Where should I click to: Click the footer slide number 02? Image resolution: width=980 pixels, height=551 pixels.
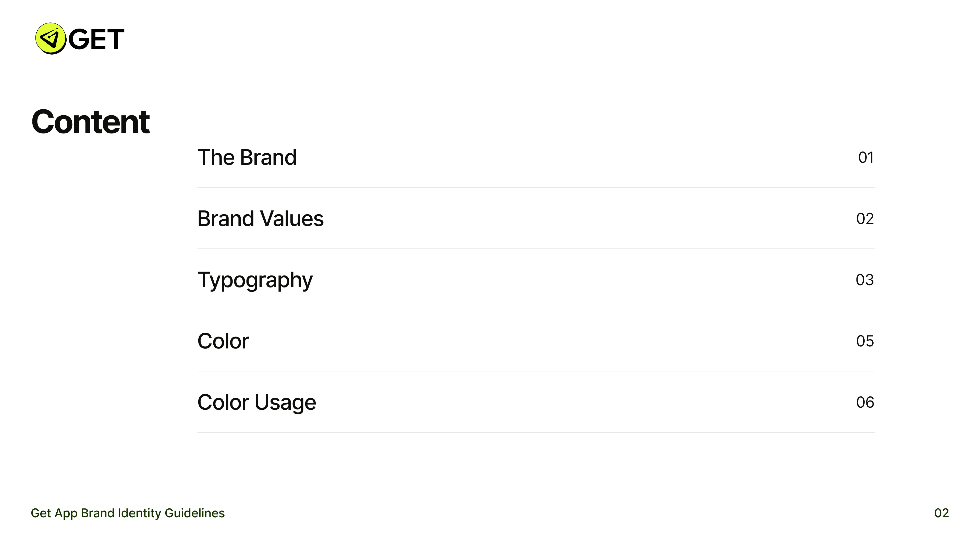pyautogui.click(x=941, y=513)
